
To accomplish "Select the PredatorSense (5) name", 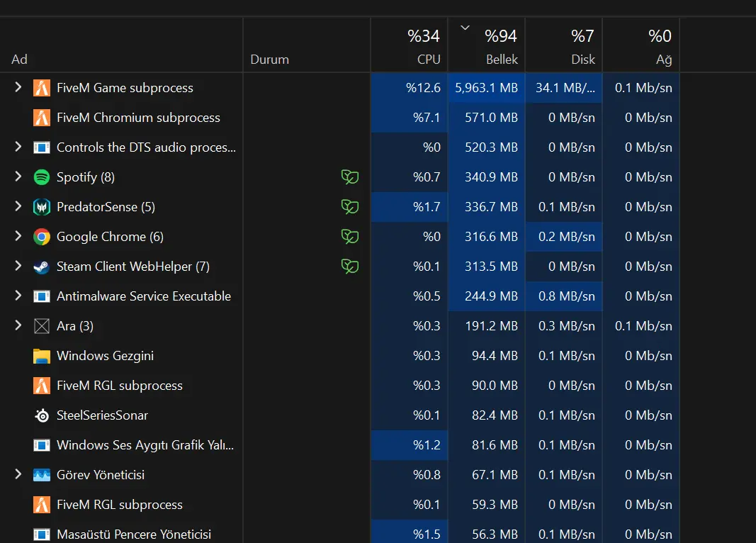I will click(x=106, y=207).
